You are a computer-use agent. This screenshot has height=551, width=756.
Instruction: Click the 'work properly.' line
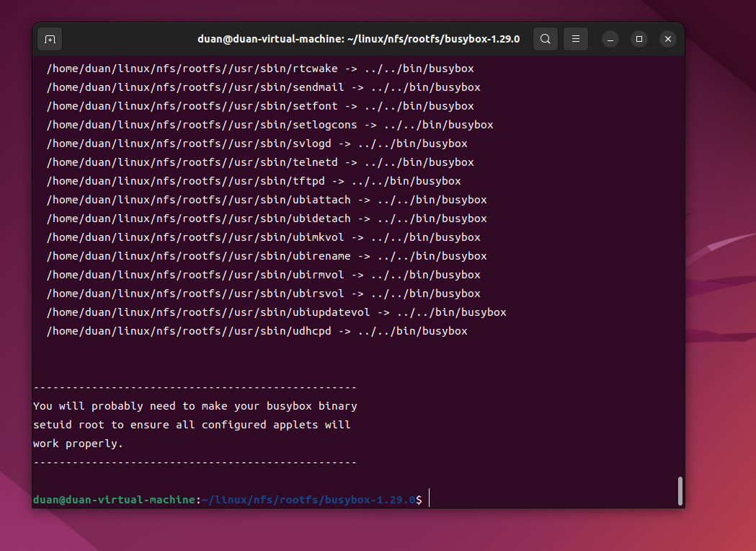coord(78,444)
